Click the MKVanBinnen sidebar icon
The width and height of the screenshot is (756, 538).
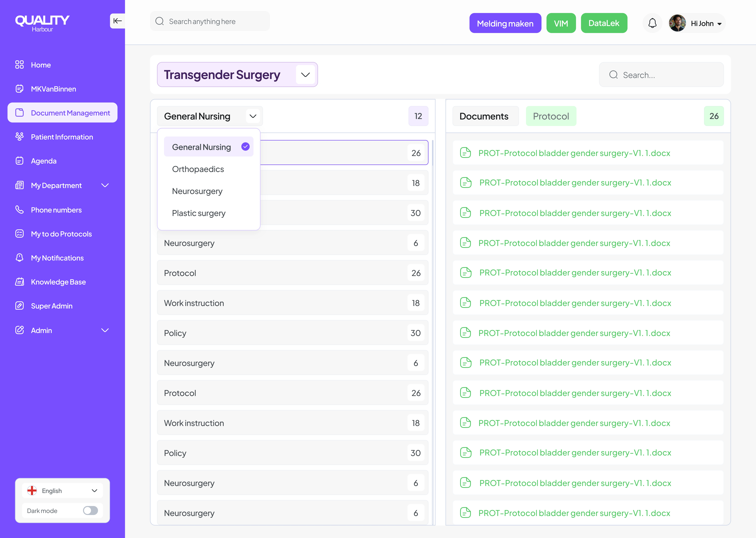(x=19, y=89)
